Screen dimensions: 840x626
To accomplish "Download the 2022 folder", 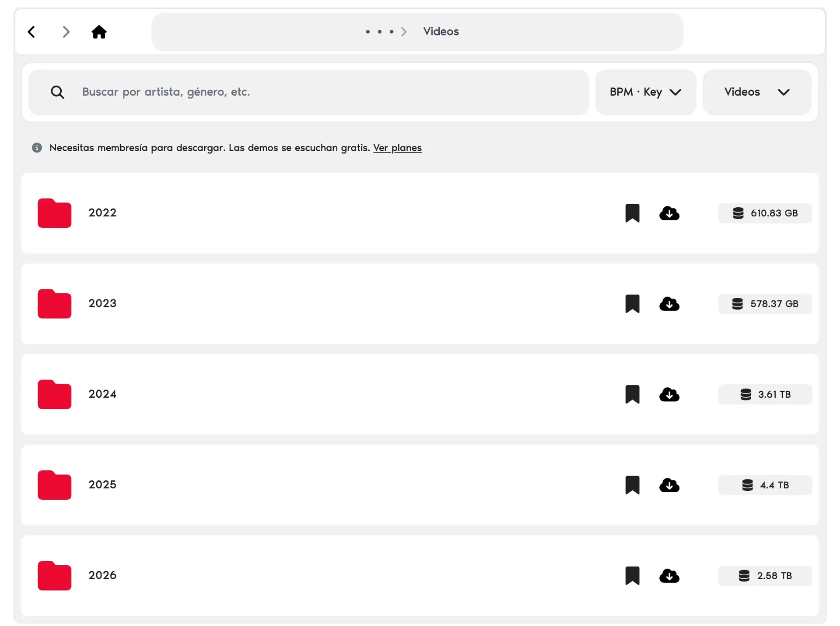I will point(669,213).
